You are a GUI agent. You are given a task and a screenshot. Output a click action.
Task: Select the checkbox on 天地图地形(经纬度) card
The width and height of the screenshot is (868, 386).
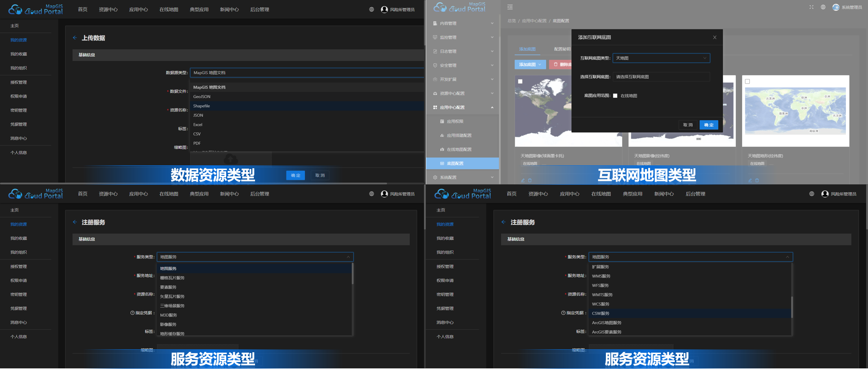[x=747, y=81]
